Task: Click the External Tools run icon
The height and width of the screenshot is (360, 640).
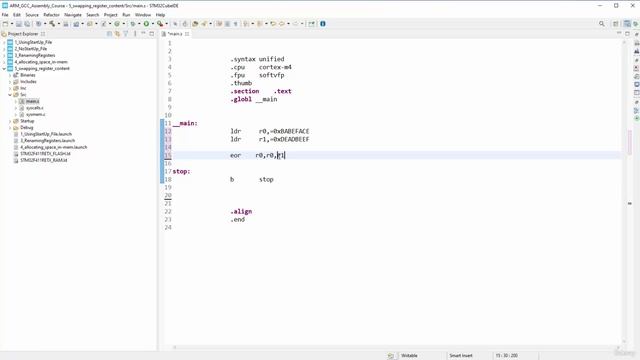Action: (160, 24)
